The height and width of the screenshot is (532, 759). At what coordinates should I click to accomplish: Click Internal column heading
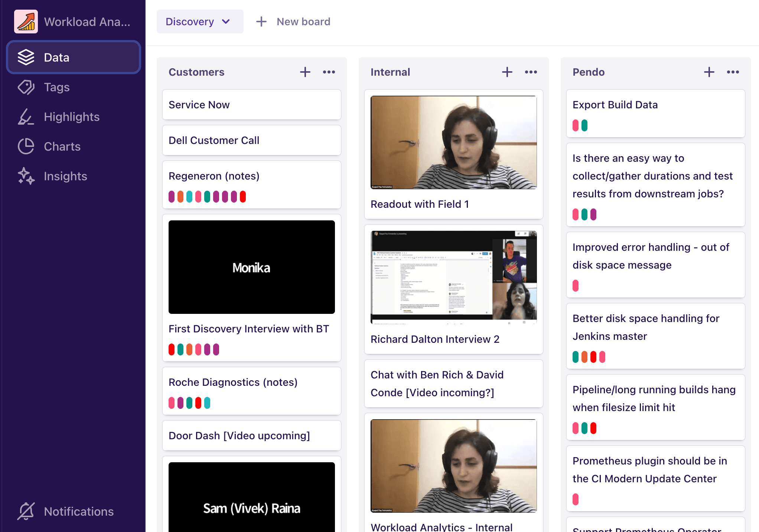[x=390, y=72]
